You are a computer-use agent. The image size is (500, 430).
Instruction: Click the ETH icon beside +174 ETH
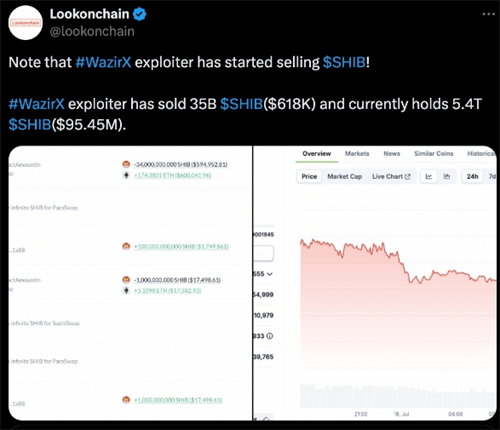click(126, 175)
